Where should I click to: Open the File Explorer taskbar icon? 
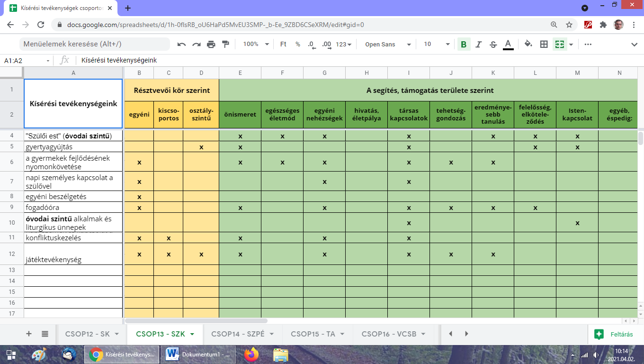(281, 355)
